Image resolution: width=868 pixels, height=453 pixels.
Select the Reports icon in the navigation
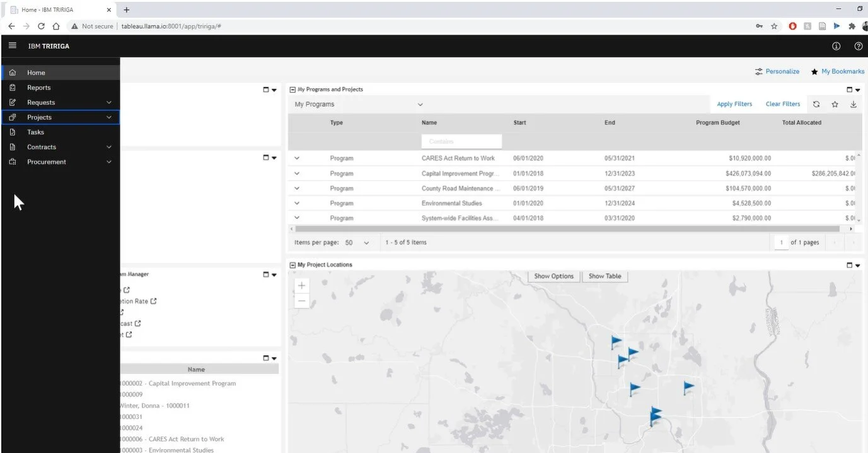coord(13,87)
